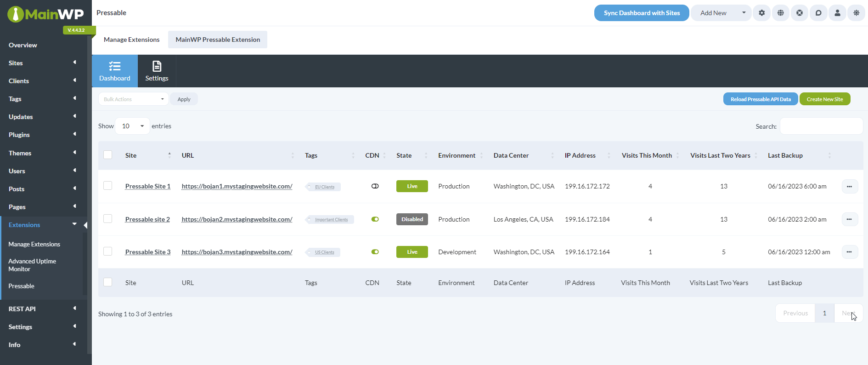Switch to the Settings tab
This screenshot has height=365, width=868.
(x=157, y=71)
